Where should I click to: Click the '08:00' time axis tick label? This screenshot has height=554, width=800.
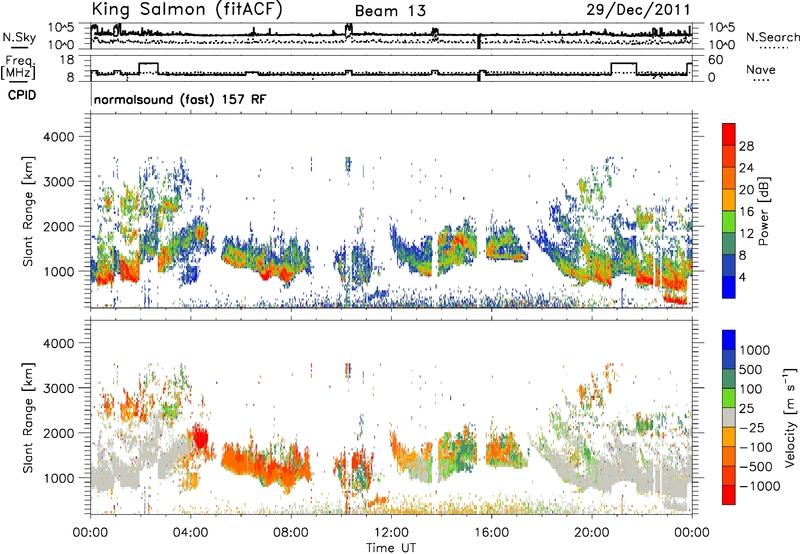[291, 533]
